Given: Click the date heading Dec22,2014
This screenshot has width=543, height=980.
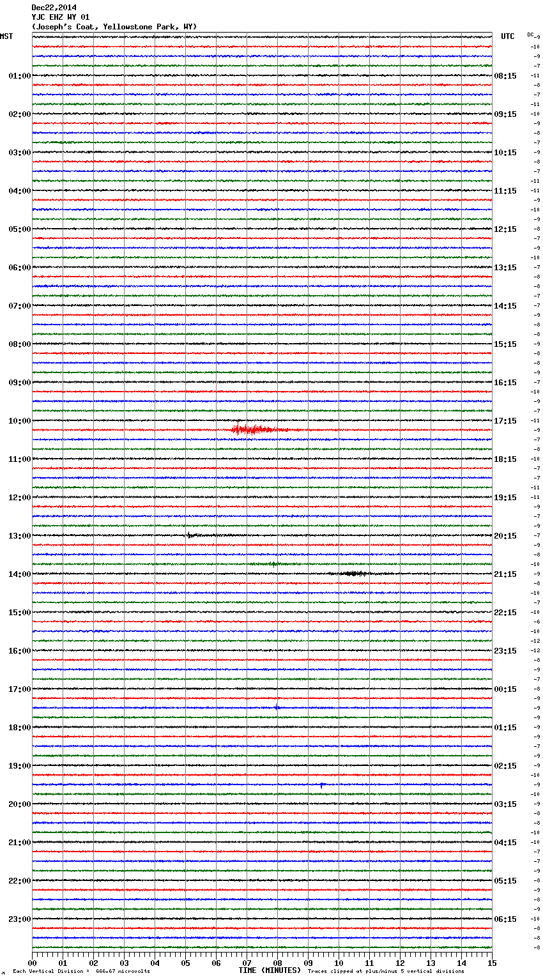Looking at the screenshot, I should 54,8.
